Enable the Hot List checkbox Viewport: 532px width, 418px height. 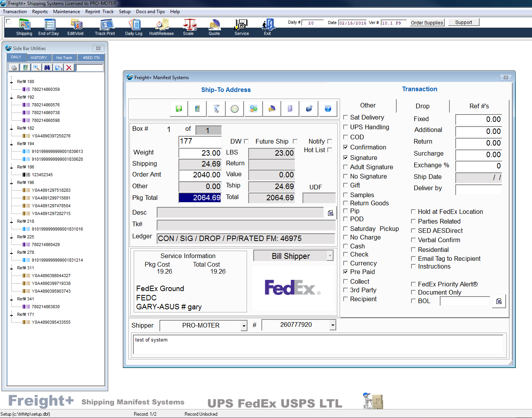[x=330, y=150]
